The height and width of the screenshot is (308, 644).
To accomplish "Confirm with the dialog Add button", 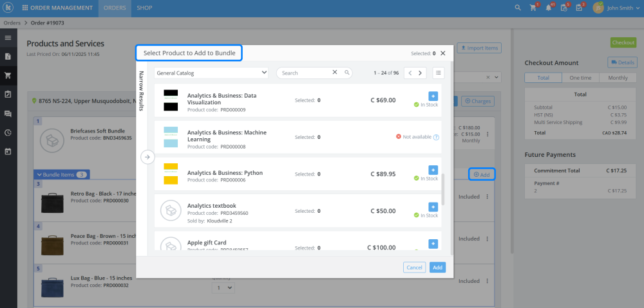I will coord(437,267).
